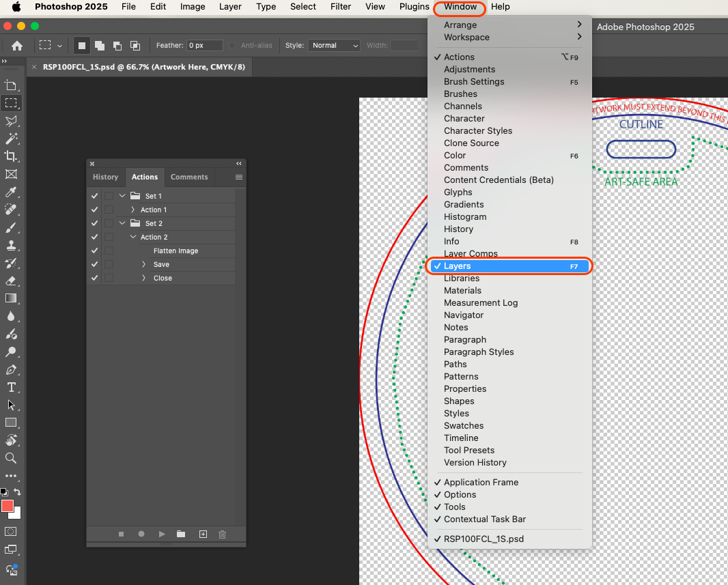Click Stop playing/recording in Actions panel
The height and width of the screenshot is (585, 728).
click(121, 534)
